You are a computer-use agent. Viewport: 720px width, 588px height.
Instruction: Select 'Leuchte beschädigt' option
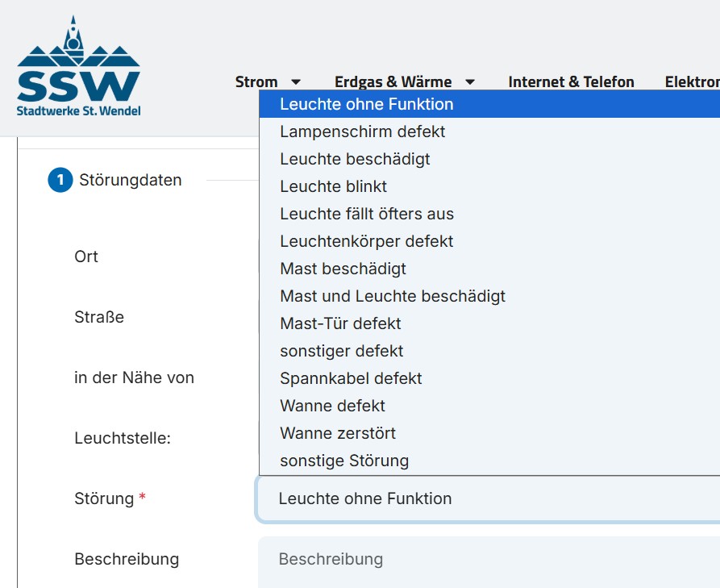click(x=355, y=159)
